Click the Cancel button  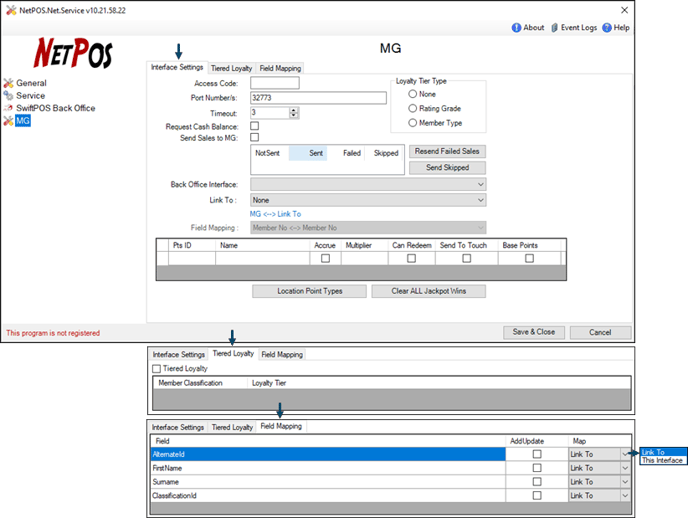coord(600,332)
